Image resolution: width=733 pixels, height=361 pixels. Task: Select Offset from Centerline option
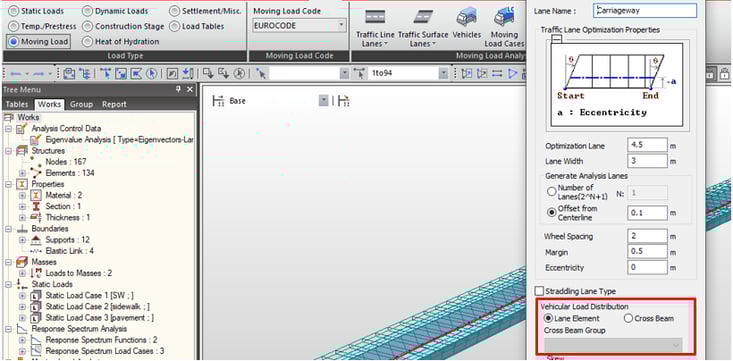(552, 212)
